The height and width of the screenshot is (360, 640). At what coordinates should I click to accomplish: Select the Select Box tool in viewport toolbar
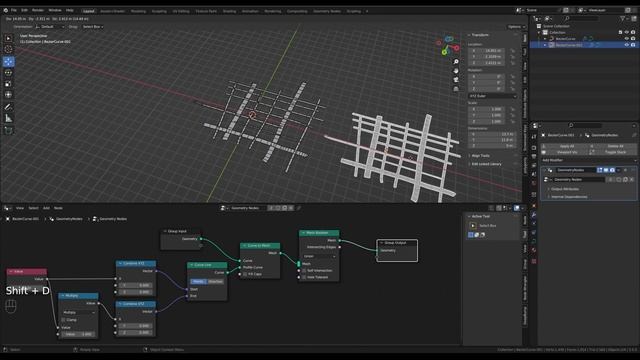(8, 38)
